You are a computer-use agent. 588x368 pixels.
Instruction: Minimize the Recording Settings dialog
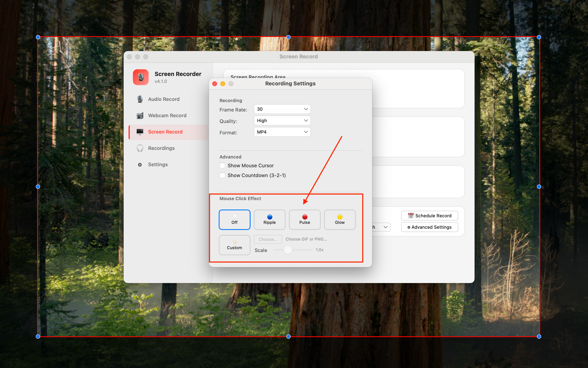point(223,84)
